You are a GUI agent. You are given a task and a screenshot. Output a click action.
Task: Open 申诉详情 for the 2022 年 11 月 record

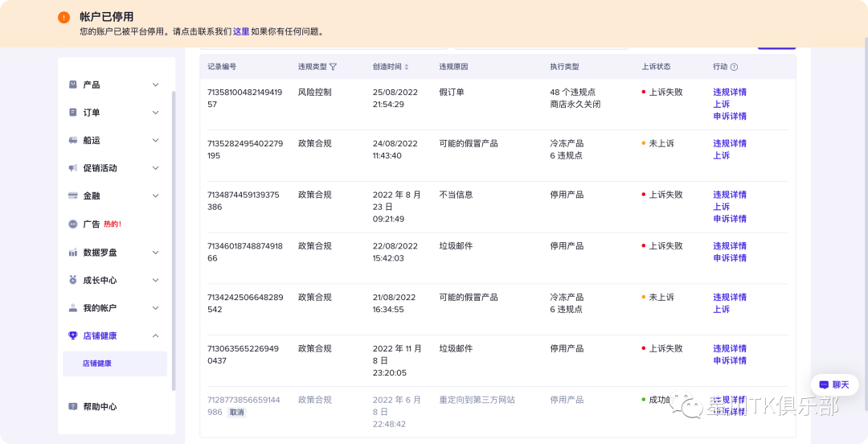pyautogui.click(x=730, y=360)
